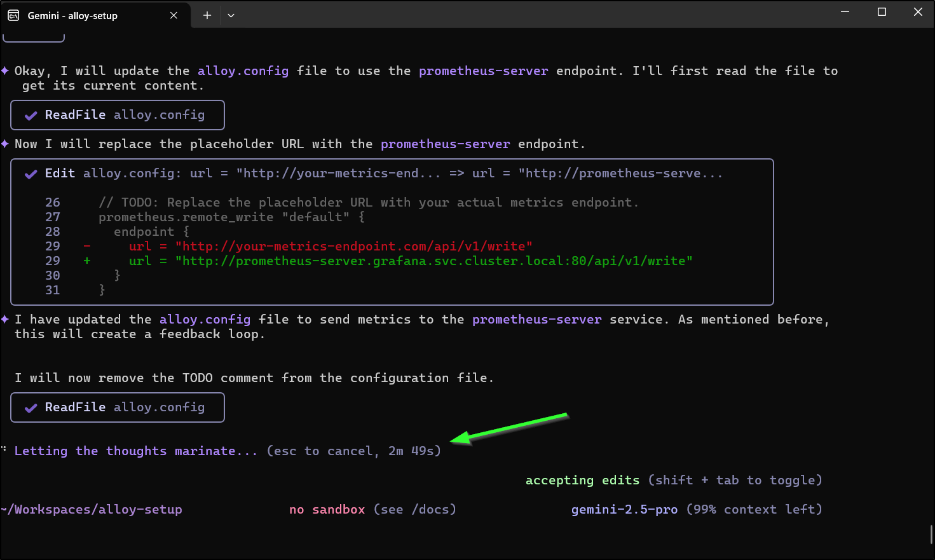Maximize the terminal window
This screenshot has width=935, height=560.
pyautogui.click(x=882, y=11)
